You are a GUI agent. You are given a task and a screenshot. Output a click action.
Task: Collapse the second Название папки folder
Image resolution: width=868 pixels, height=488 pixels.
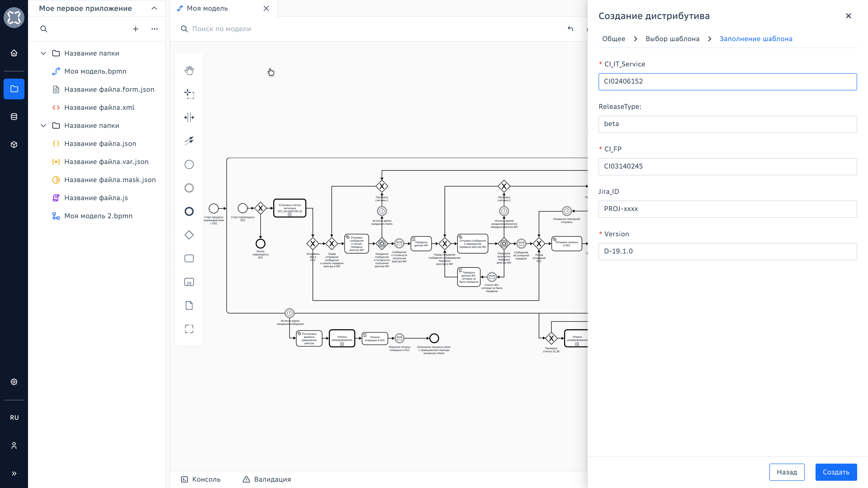(43, 126)
